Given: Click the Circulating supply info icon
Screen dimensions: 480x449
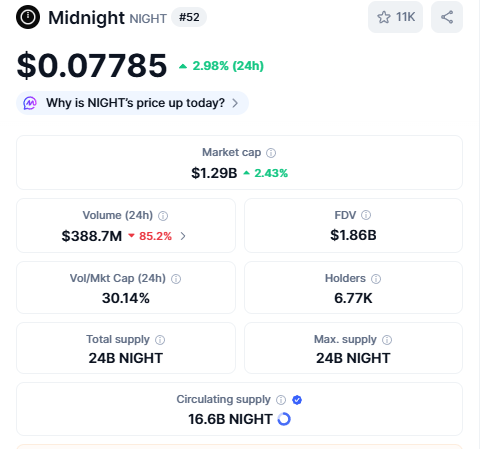Looking at the screenshot, I should point(281,400).
